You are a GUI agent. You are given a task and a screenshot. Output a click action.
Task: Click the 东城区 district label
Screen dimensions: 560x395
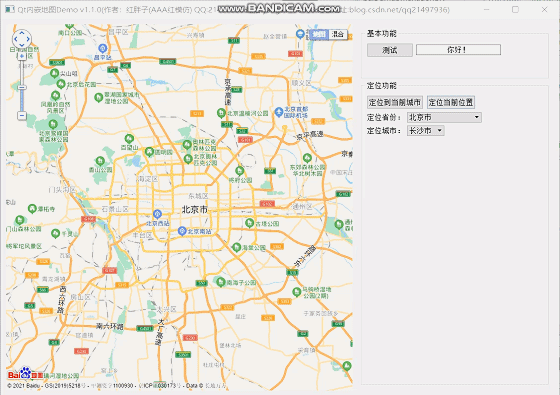[x=198, y=196]
